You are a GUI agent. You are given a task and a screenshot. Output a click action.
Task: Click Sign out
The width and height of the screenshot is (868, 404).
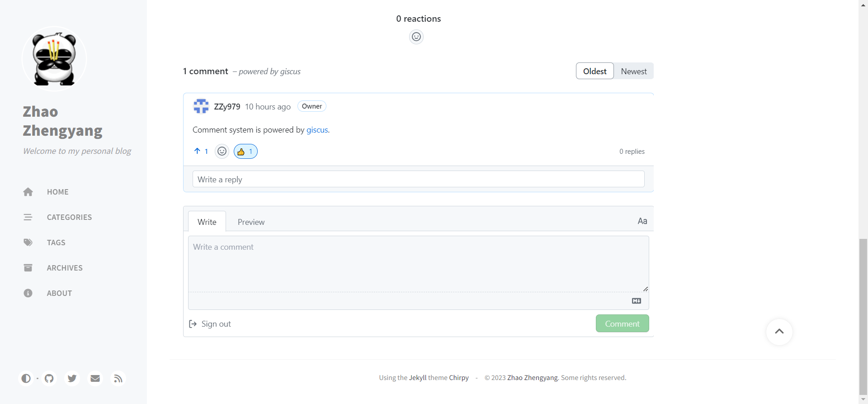tap(210, 324)
